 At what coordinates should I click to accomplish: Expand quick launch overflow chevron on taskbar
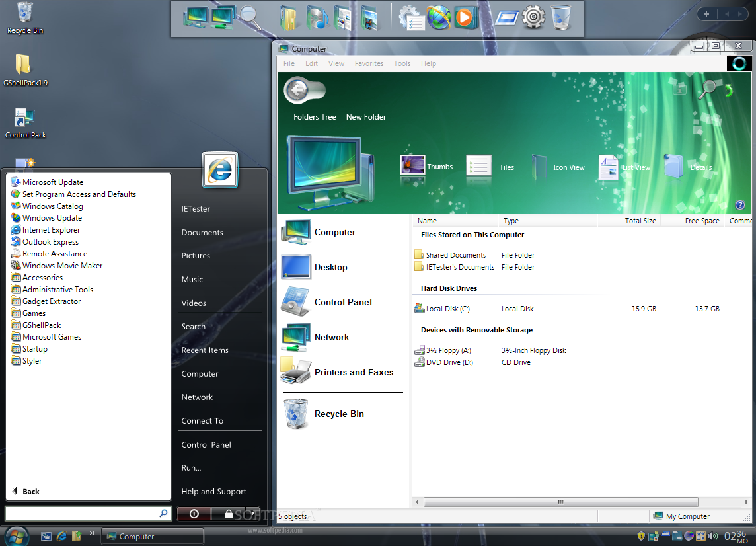point(92,533)
